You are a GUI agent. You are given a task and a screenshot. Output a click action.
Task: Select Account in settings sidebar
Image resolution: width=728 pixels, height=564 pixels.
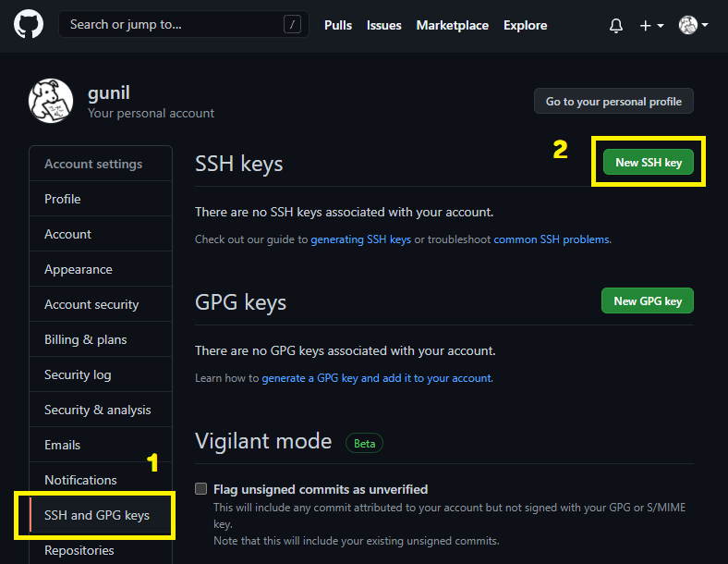tap(101, 234)
